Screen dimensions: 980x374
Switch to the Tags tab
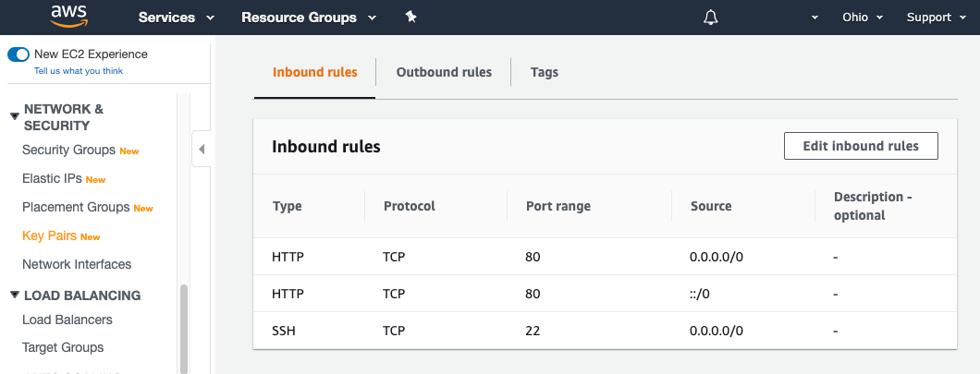pyautogui.click(x=545, y=72)
